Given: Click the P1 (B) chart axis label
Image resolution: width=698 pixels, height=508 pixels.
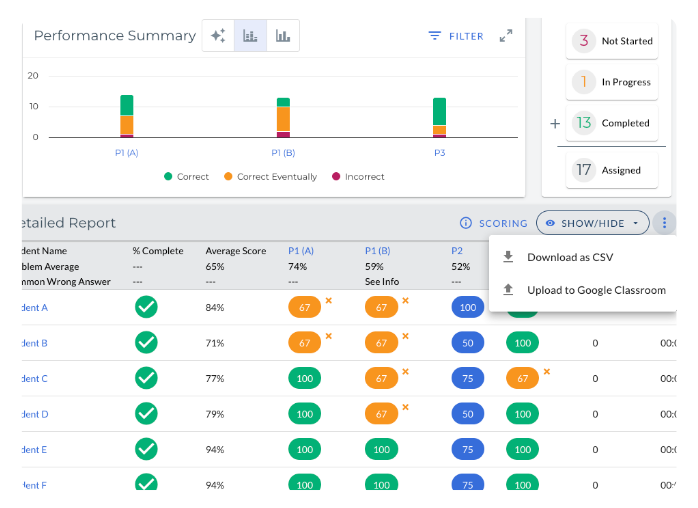Looking at the screenshot, I should (283, 153).
